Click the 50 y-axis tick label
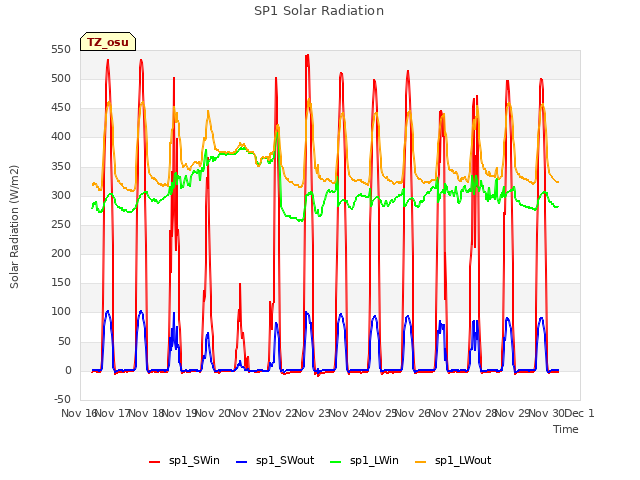 64,341
